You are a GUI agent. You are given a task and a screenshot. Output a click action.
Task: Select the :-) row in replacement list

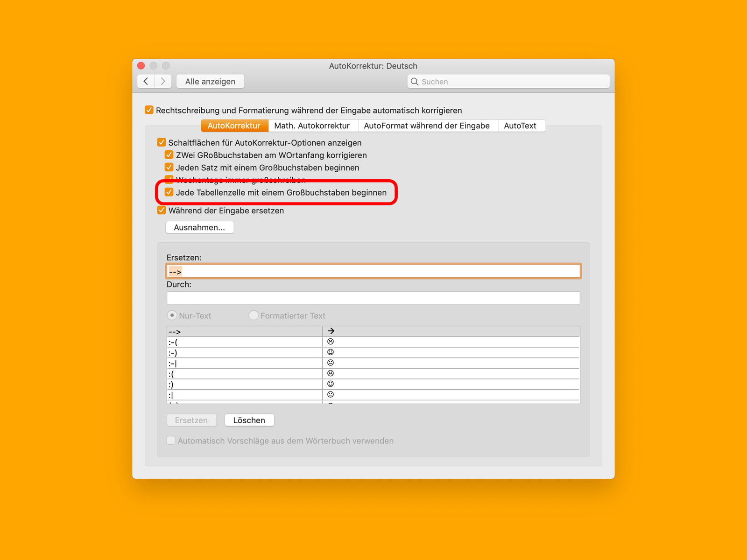point(373,352)
